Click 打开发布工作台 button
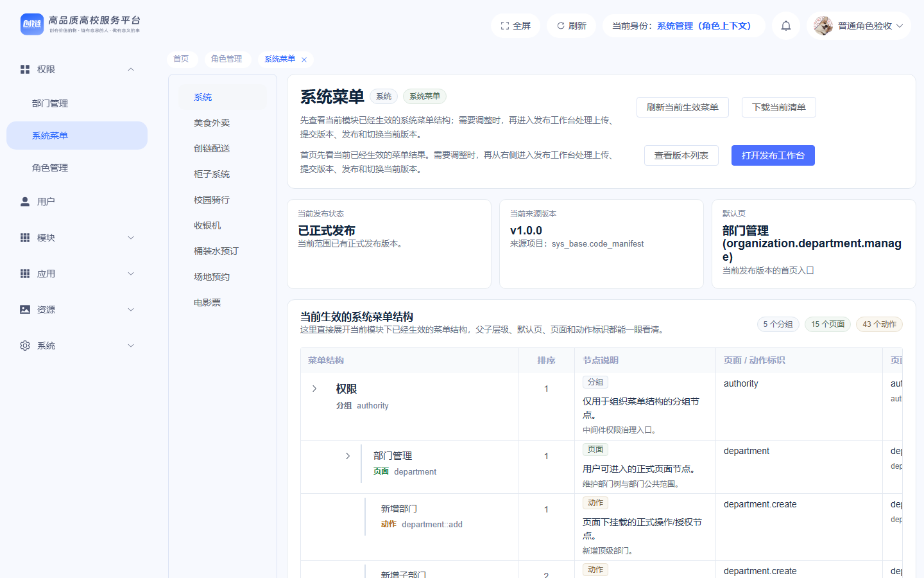This screenshot has height=578, width=924. pos(773,155)
